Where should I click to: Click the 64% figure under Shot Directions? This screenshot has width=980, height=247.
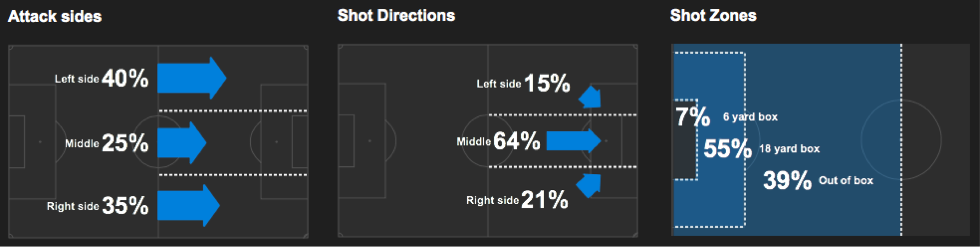(517, 141)
